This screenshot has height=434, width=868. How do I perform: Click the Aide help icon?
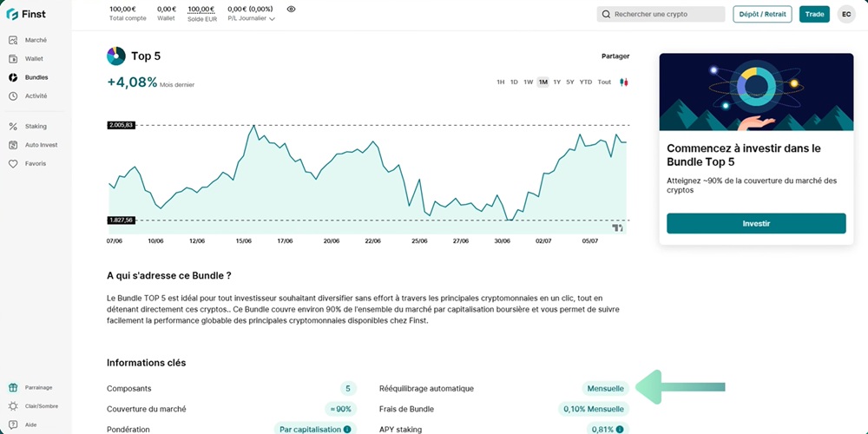pos(13,424)
